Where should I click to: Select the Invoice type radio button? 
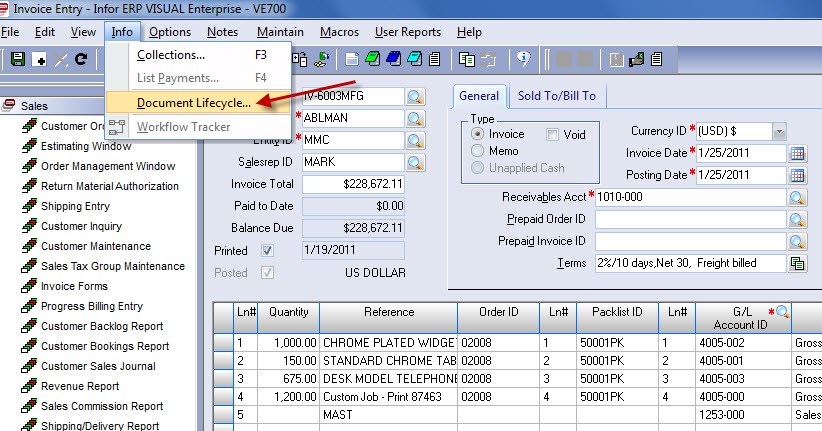[x=477, y=134]
